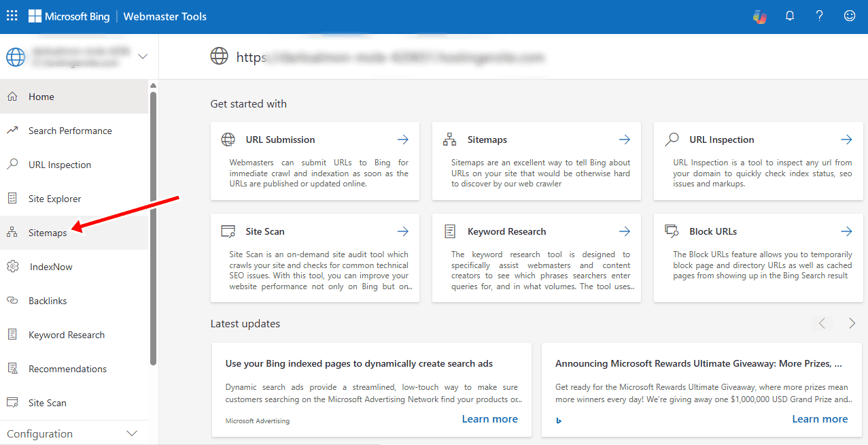Show previous latest updates with left arrow
The width and height of the screenshot is (868, 445).
click(x=822, y=323)
